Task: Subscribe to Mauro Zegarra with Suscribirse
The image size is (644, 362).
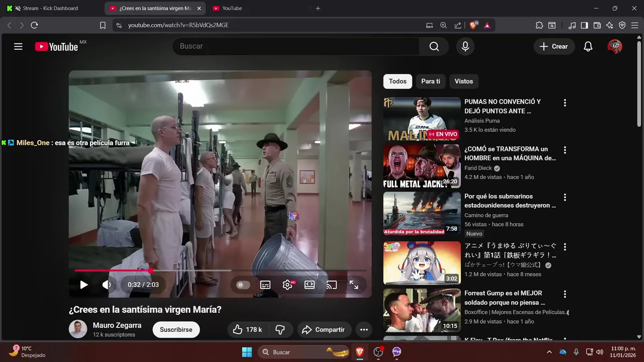Action: click(x=176, y=330)
